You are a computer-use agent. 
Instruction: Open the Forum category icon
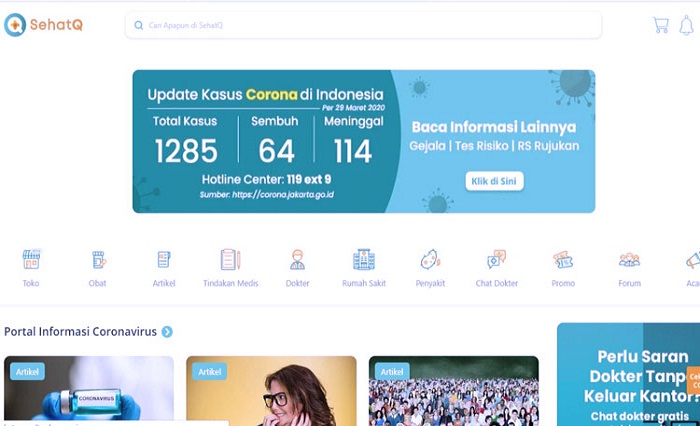(x=629, y=261)
